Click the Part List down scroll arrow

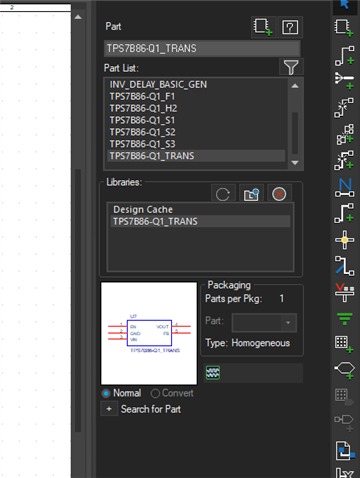point(295,163)
